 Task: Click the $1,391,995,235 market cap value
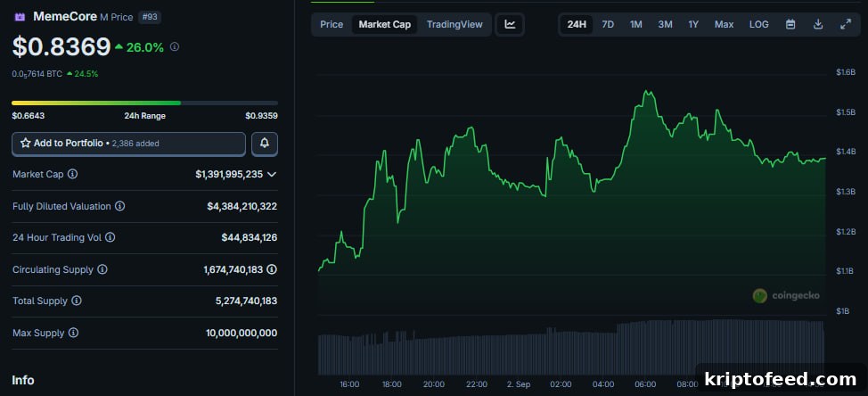tap(229, 175)
